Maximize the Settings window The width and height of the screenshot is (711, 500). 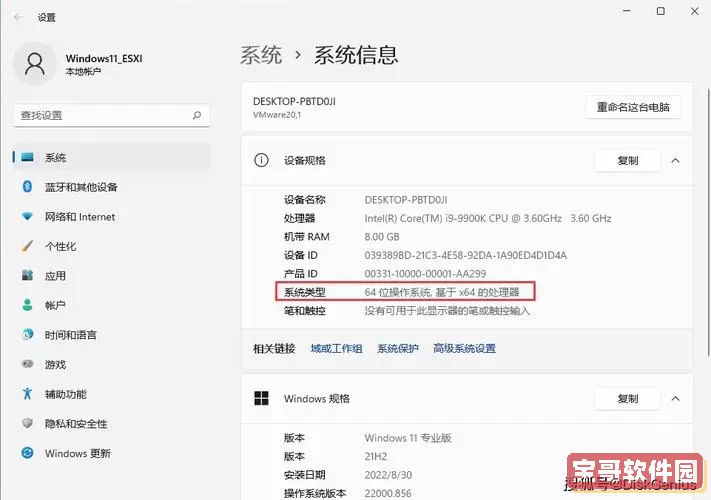coord(661,11)
